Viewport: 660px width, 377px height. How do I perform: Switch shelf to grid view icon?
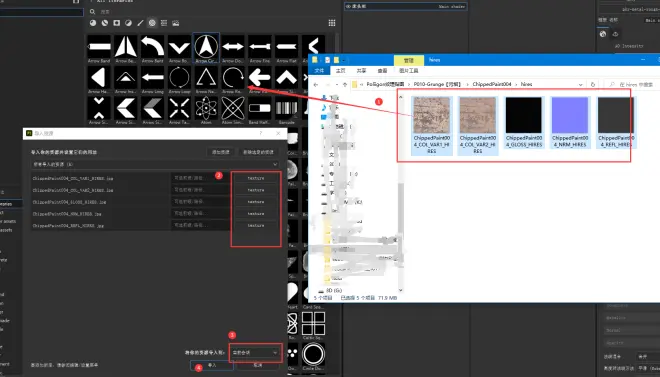332,23
